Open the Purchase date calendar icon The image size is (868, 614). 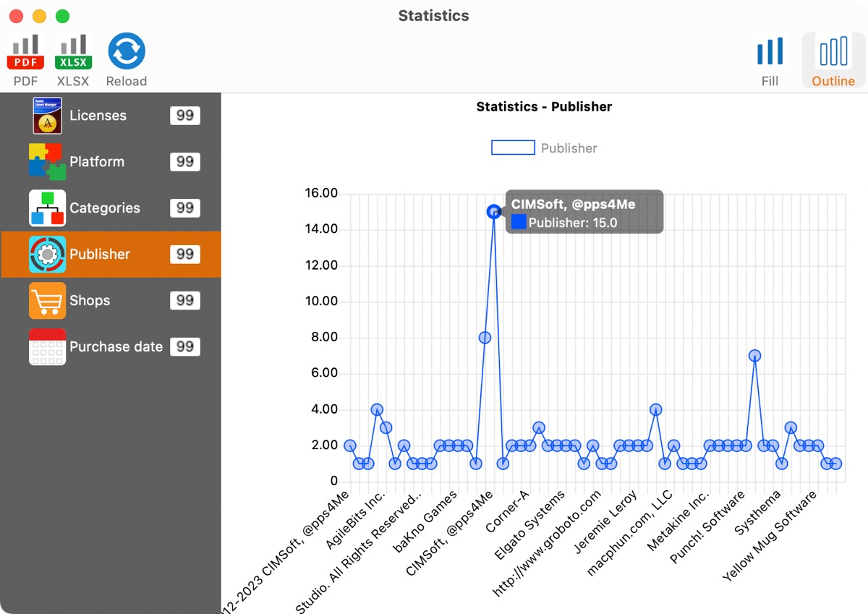click(x=48, y=347)
